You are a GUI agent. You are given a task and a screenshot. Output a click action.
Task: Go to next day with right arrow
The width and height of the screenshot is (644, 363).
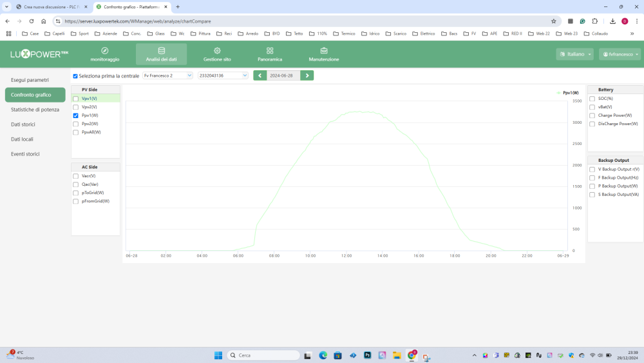tap(307, 75)
